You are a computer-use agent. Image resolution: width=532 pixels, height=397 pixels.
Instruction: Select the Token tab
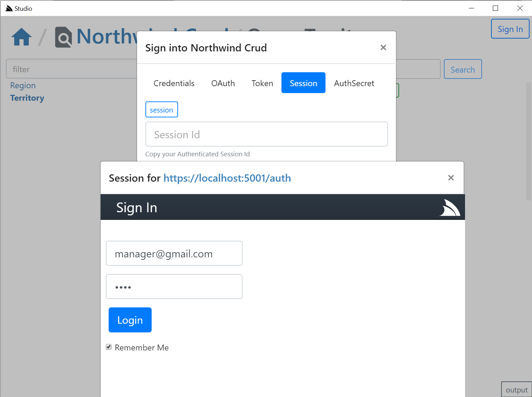262,83
